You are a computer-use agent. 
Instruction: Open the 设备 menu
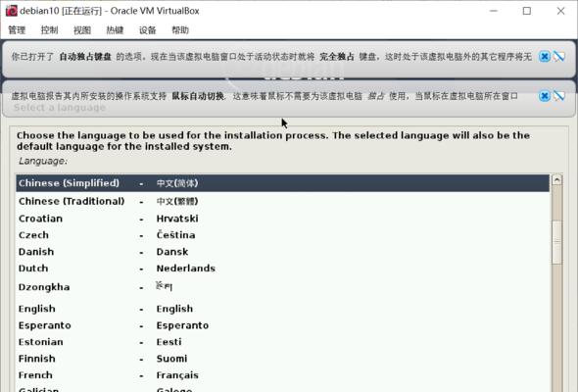coord(148,29)
